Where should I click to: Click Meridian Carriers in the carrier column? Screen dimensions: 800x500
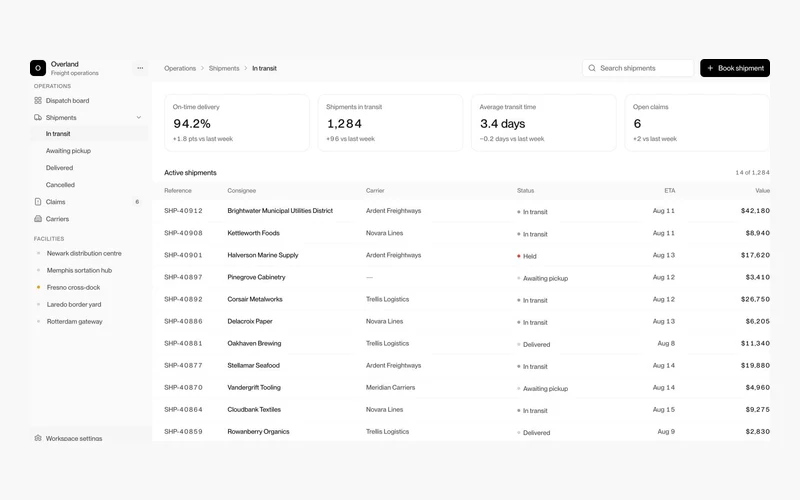(390, 388)
